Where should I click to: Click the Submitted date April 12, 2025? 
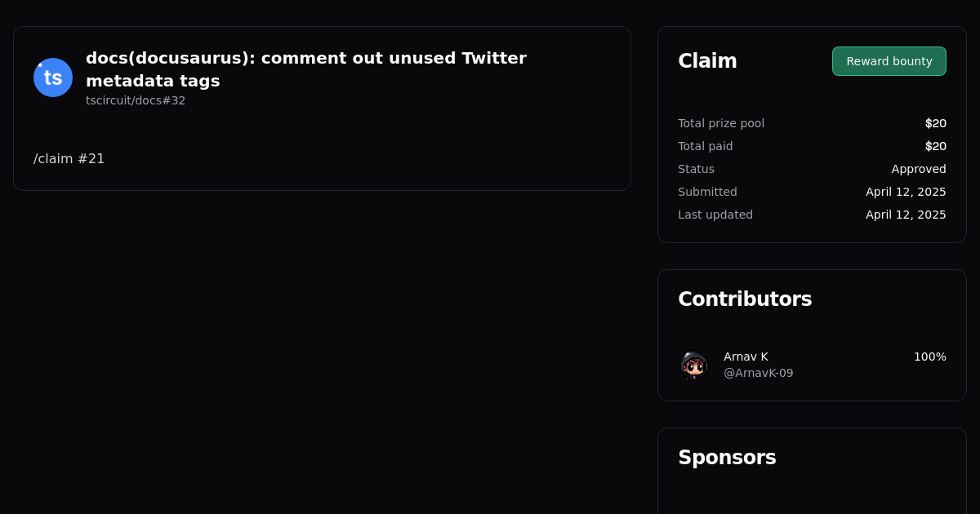coord(906,192)
